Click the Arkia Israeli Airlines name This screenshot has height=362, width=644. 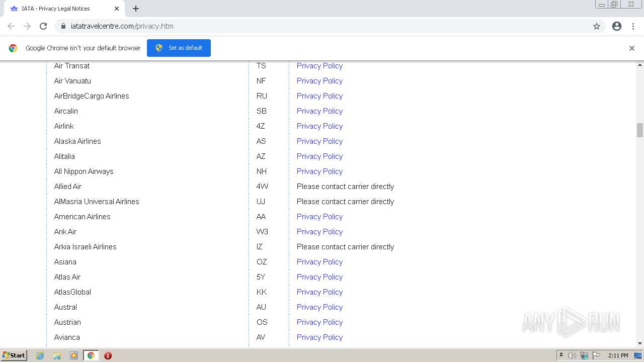click(86, 247)
